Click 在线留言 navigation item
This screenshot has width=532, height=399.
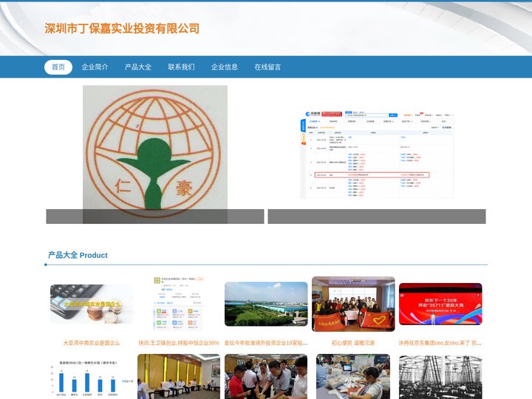point(268,67)
